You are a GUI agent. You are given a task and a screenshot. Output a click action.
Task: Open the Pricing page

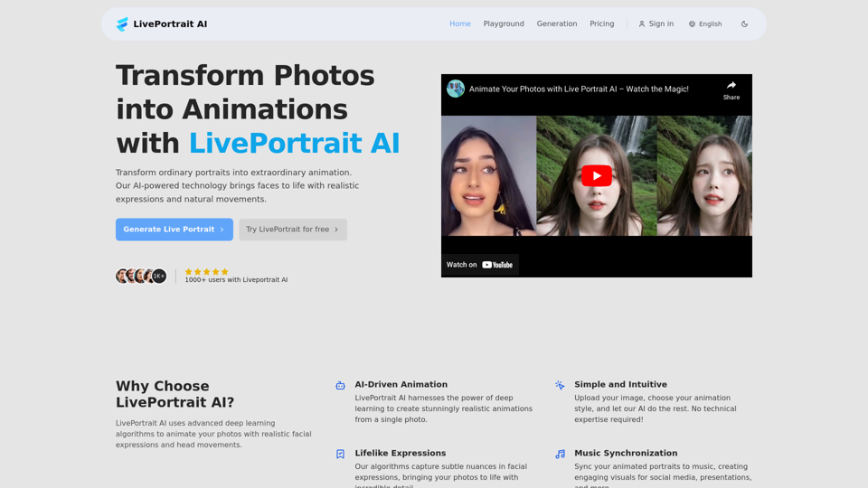[602, 23]
